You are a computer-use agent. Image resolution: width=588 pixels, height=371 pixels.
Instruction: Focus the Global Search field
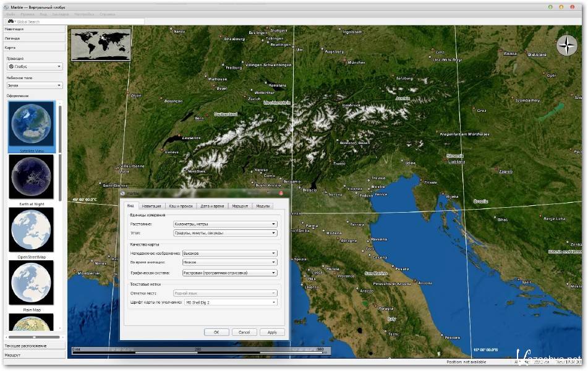pos(80,21)
